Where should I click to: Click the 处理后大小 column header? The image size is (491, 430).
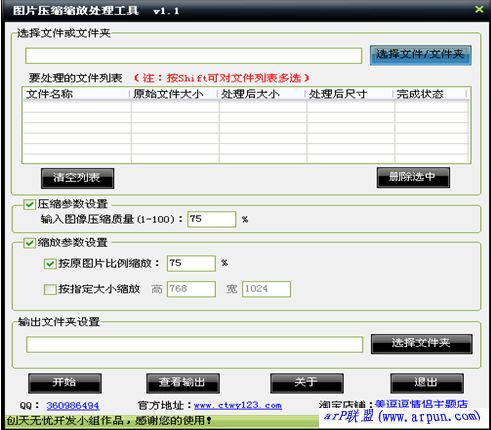[x=261, y=94]
